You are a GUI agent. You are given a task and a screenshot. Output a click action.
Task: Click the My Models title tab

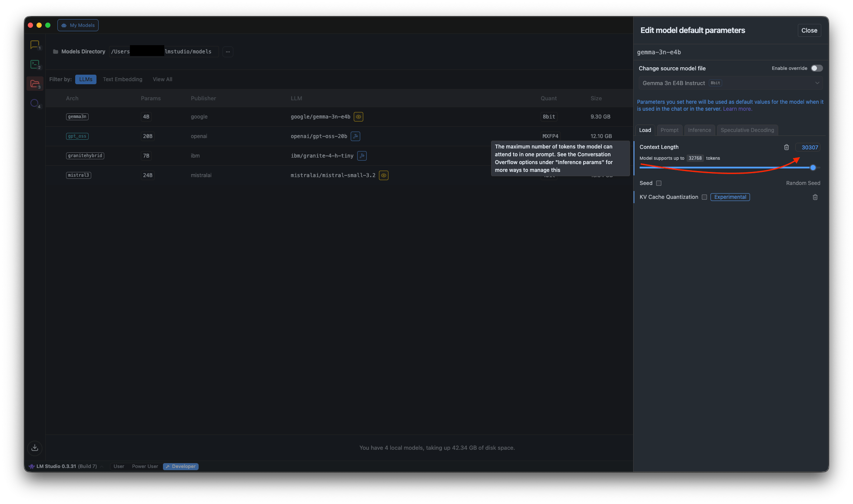pyautogui.click(x=78, y=25)
